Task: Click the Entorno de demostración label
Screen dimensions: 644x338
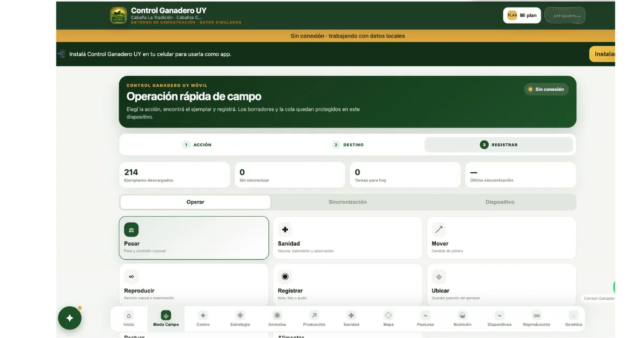Action: (x=186, y=23)
